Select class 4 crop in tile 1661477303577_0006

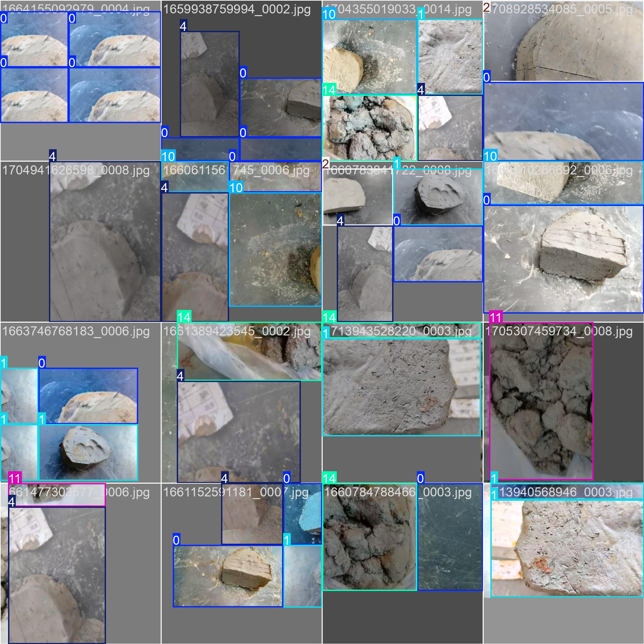click(57, 575)
